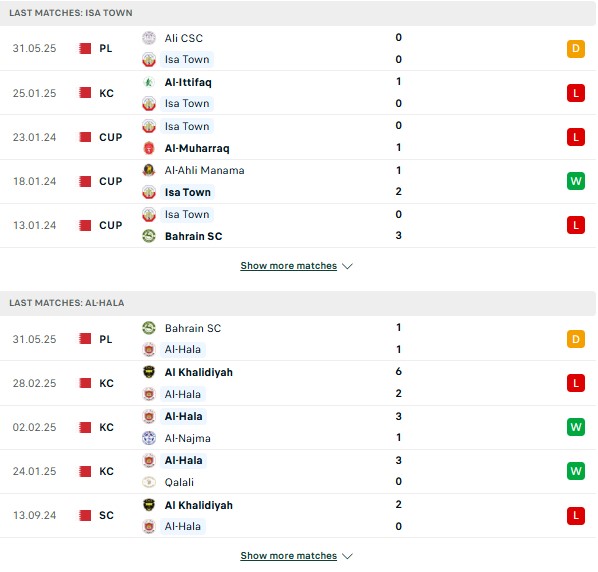
Task: Open Show more matches link under Isa Town
Action: click(288, 265)
